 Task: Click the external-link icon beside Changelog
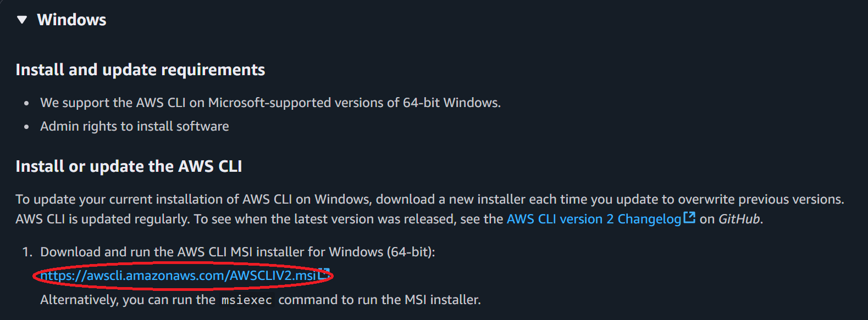pos(689,218)
